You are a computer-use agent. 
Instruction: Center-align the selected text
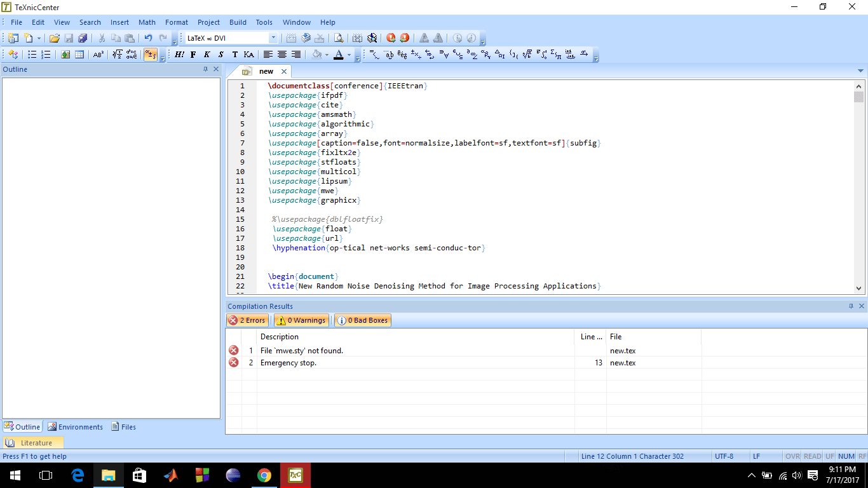point(282,55)
